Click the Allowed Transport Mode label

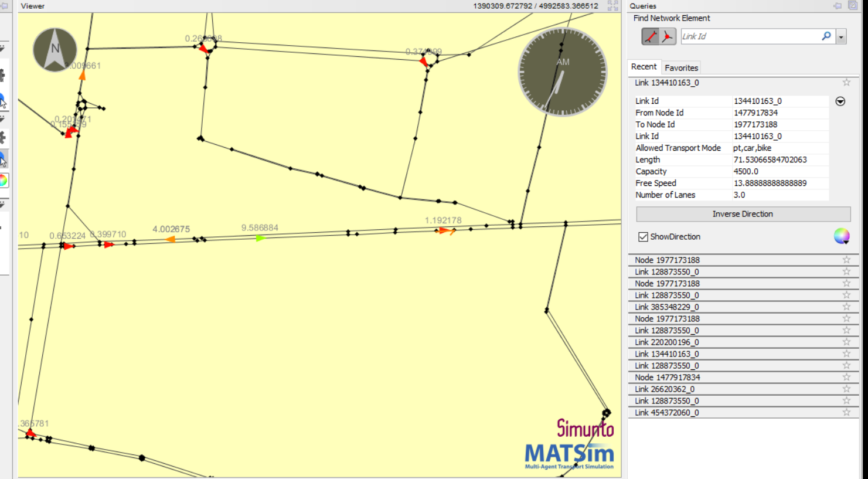coord(678,148)
